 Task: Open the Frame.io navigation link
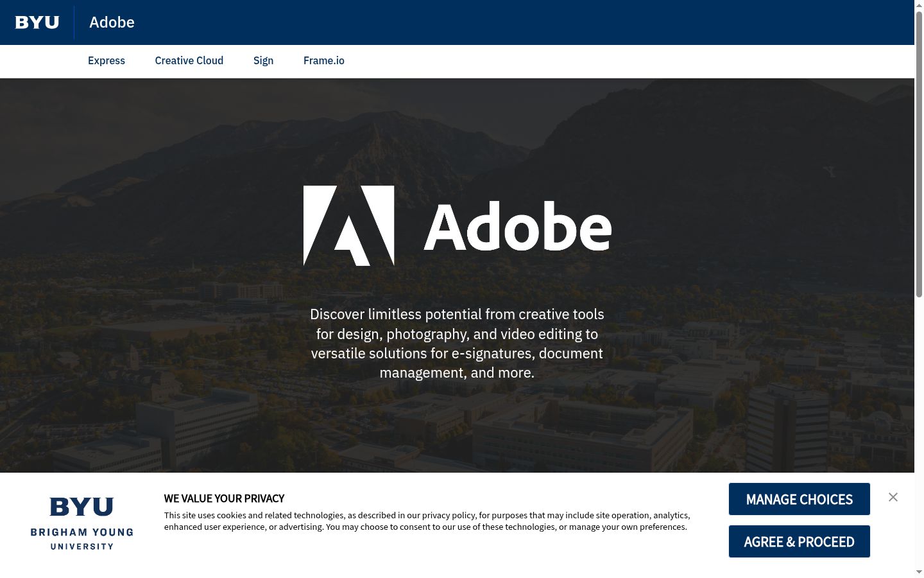click(324, 60)
